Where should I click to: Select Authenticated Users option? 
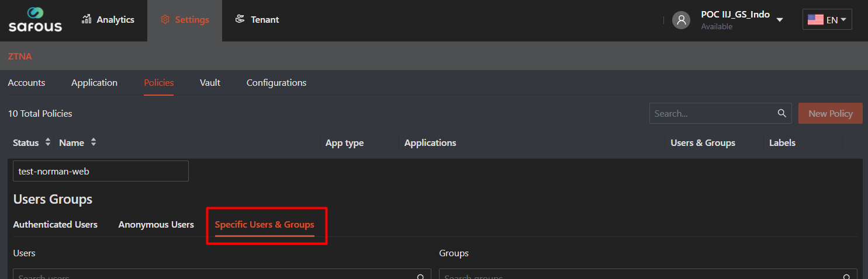click(55, 225)
